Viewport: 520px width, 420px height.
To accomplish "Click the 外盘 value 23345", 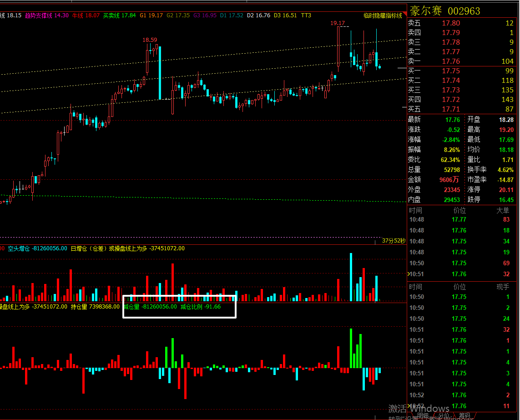I will pos(452,190).
